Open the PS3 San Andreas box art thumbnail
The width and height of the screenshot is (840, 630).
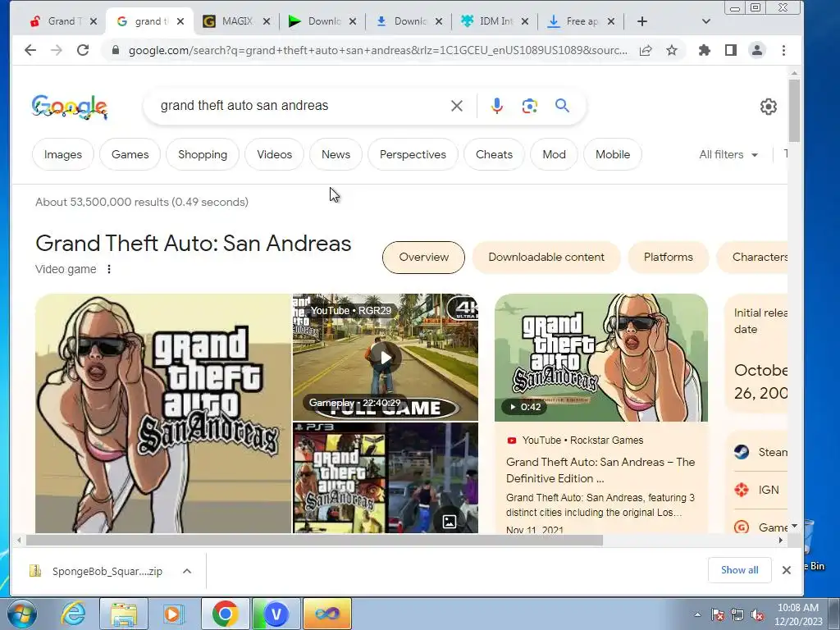(x=339, y=478)
